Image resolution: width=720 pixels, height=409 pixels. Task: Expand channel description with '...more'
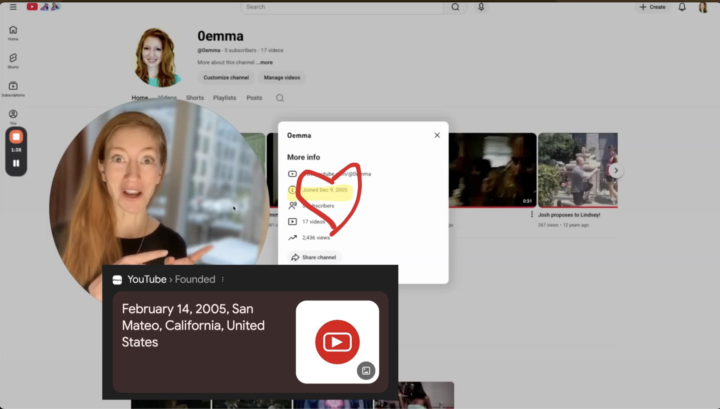(266, 62)
